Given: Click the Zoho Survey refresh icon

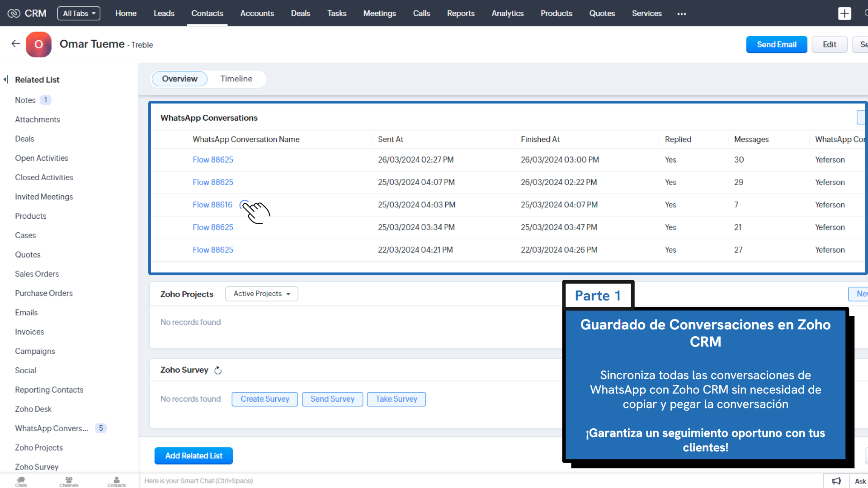Looking at the screenshot, I should pyautogui.click(x=218, y=371).
